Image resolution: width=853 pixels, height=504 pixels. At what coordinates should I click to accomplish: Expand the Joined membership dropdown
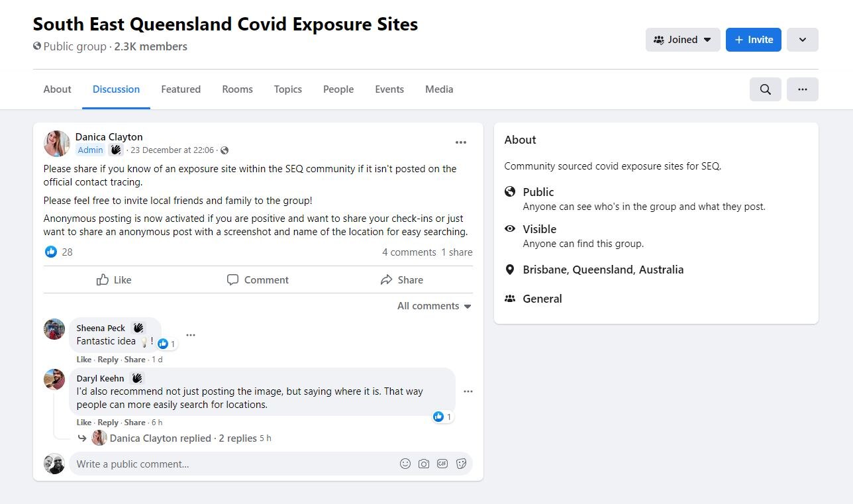click(683, 40)
